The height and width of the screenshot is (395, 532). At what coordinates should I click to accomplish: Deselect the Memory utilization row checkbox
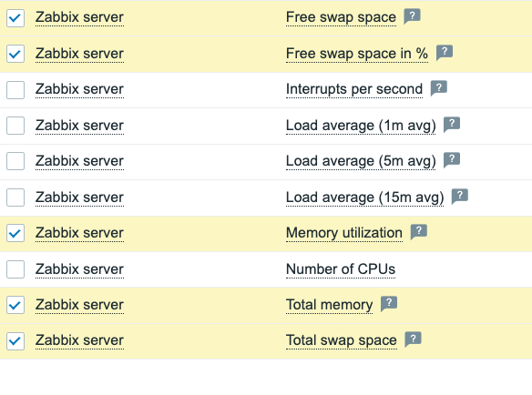click(15, 233)
